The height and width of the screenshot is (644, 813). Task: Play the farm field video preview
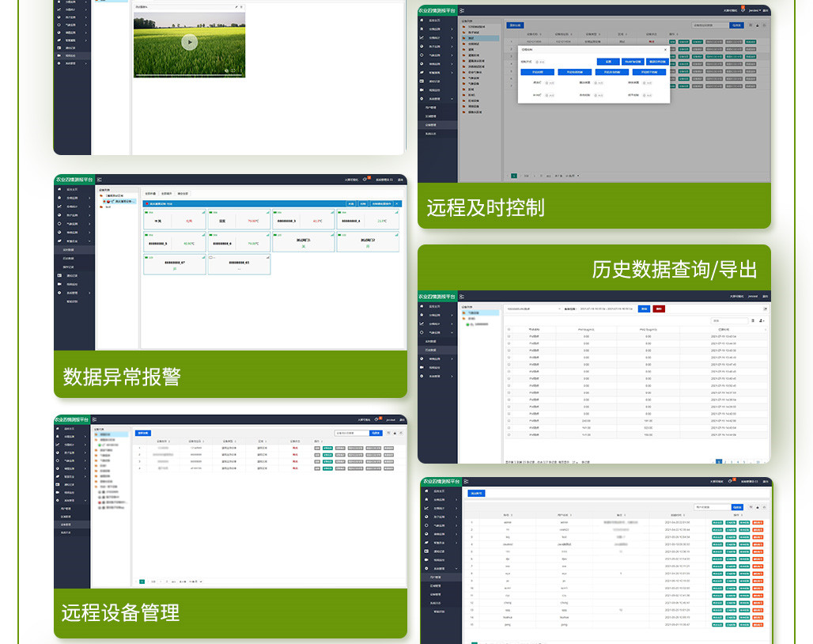point(190,42)
